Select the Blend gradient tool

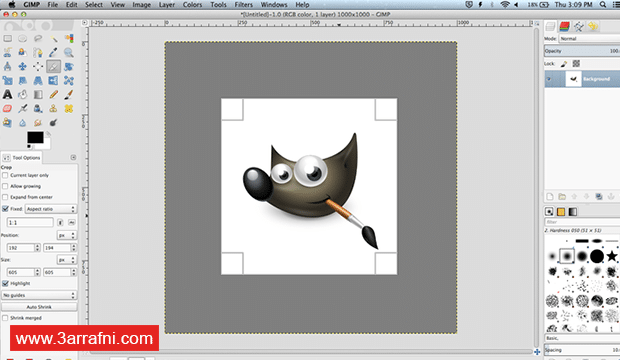38,95
